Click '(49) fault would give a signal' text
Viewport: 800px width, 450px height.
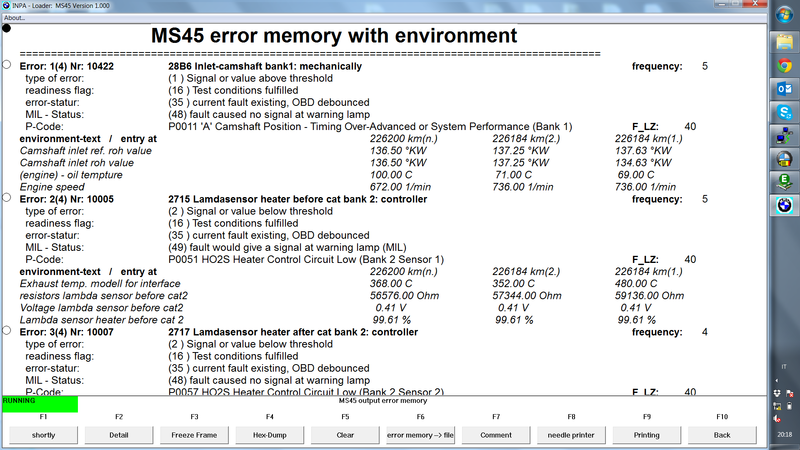click(x=287, y=247)
